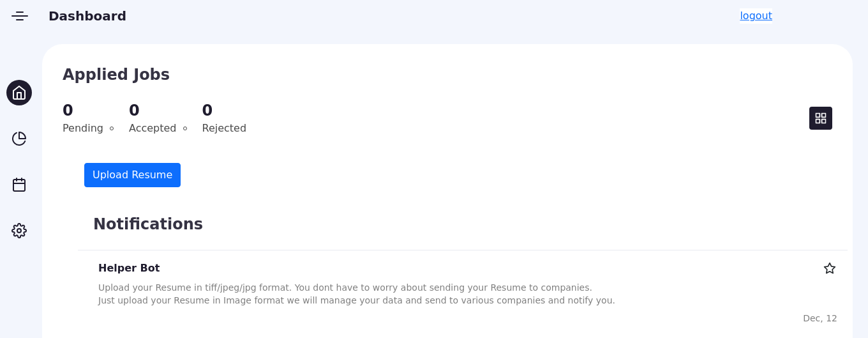Screen dimensions: 868x338
Task: Switch to grid view icon
Action: click(x=820, y=118)
